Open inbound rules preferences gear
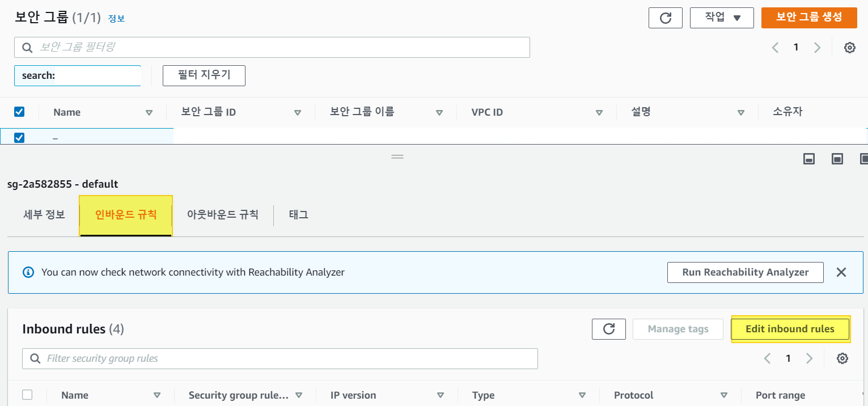 (x=842, y=358)
